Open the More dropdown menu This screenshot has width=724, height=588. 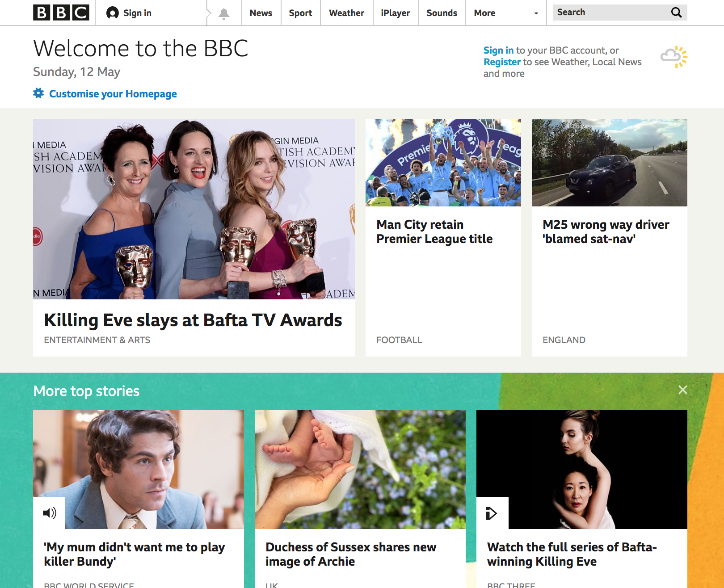click(x=484, y=13)
